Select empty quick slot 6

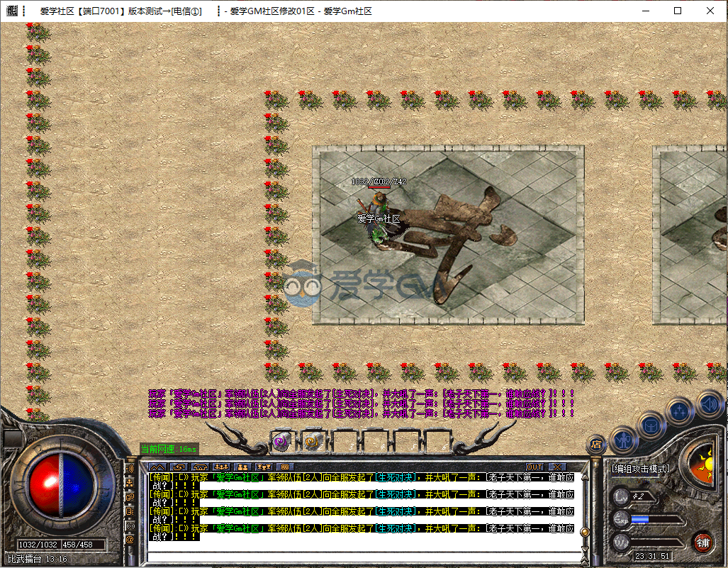438,441
